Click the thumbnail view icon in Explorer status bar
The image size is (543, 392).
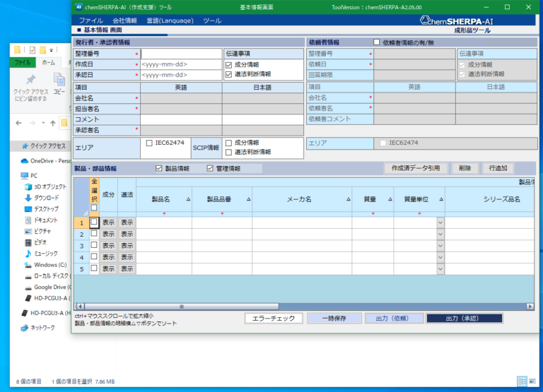pyautogui.click(x=532, y=381)
